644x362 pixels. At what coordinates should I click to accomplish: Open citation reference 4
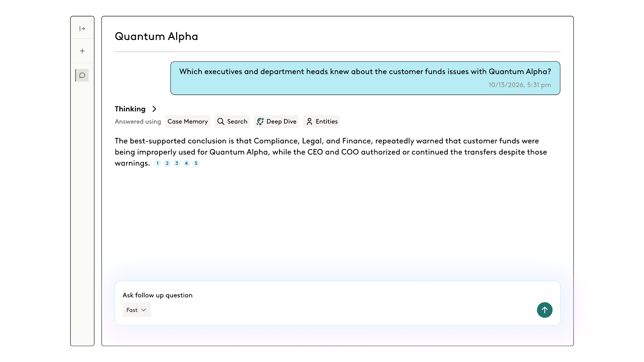point(186,163)
